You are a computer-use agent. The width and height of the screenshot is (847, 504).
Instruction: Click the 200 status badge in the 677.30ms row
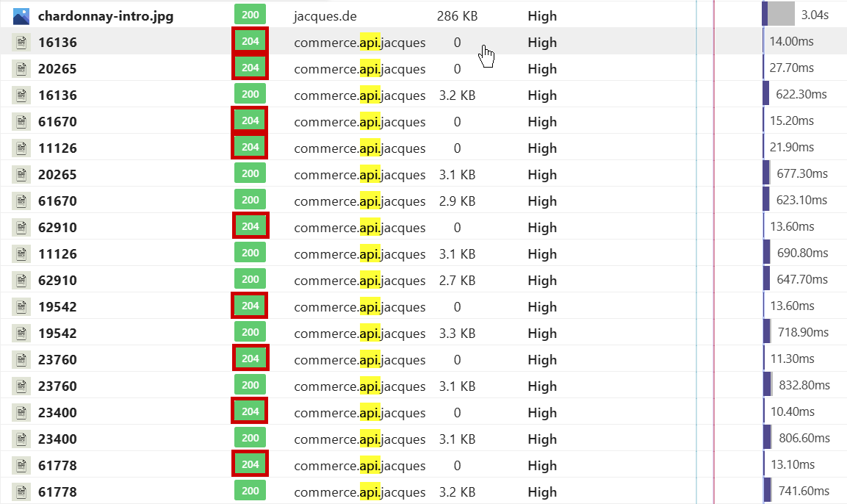250,173
